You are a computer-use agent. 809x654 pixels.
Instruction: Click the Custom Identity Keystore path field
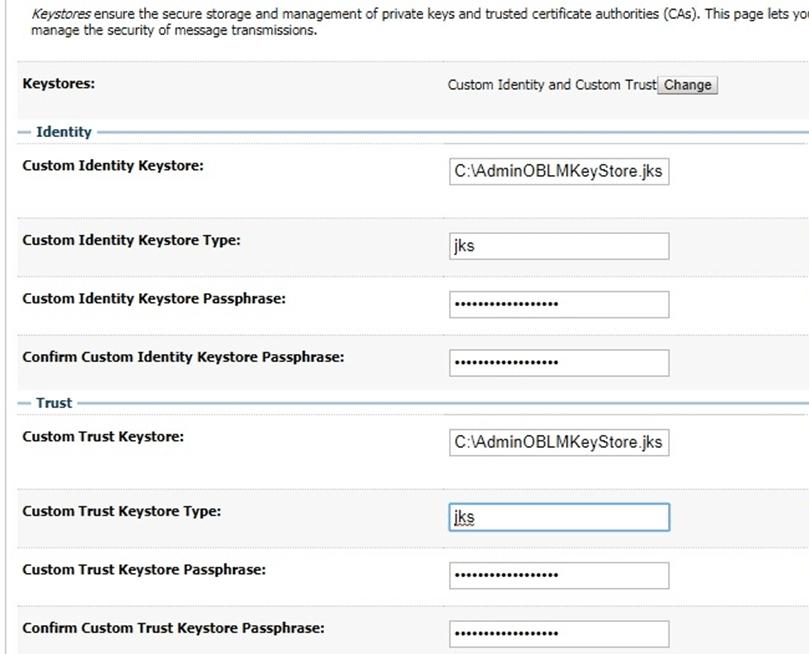tap(559, 170)
